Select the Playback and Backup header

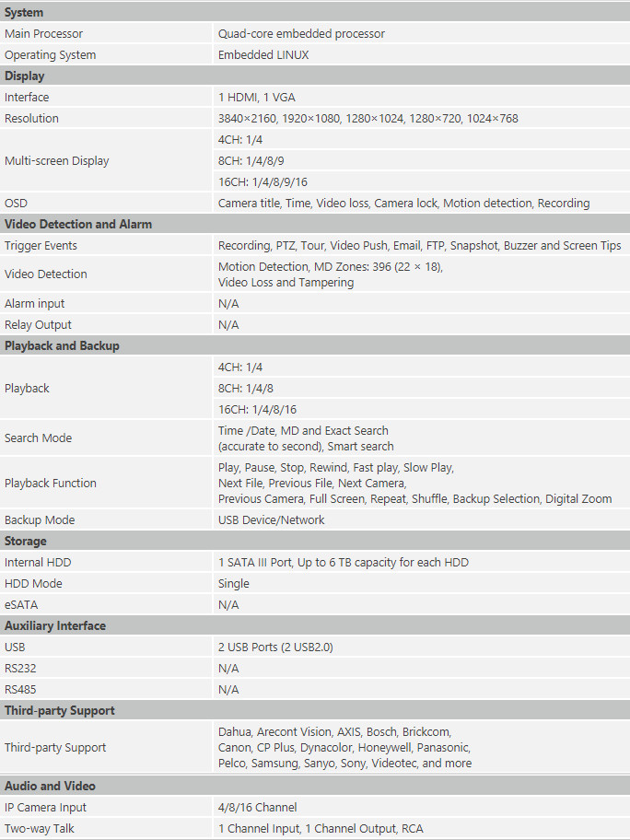(x=315, y=345)
